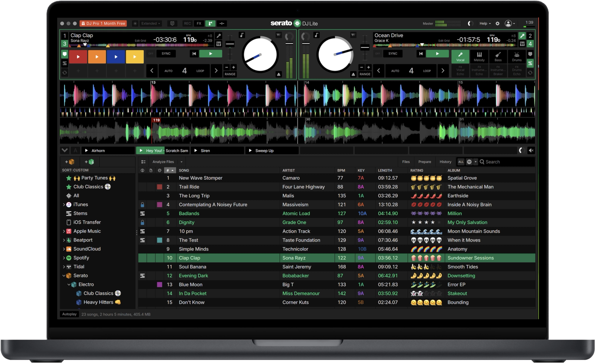The height and width of the screenshot is (364, 596).
Task: Expand the iTunes library item
Action: (64, 205)
